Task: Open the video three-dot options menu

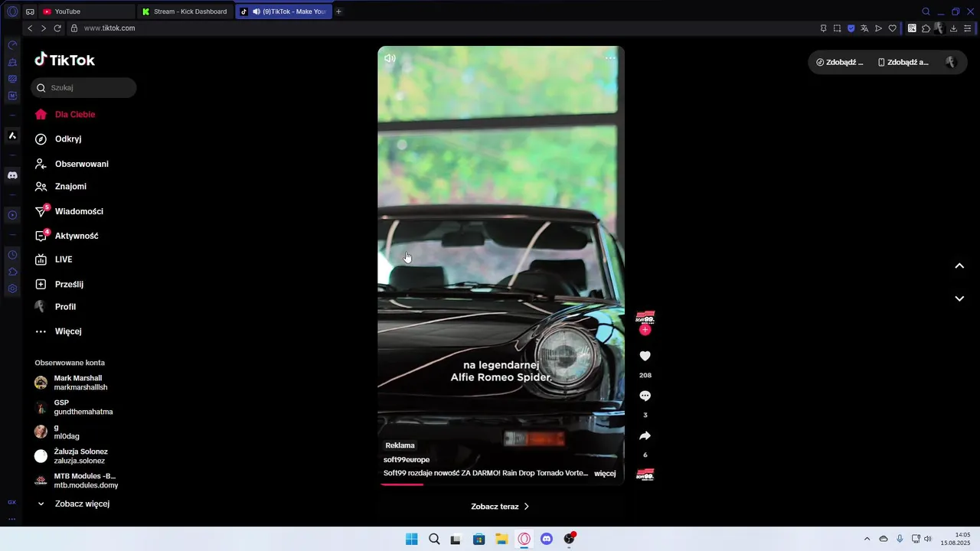Action: pos(610,58)
